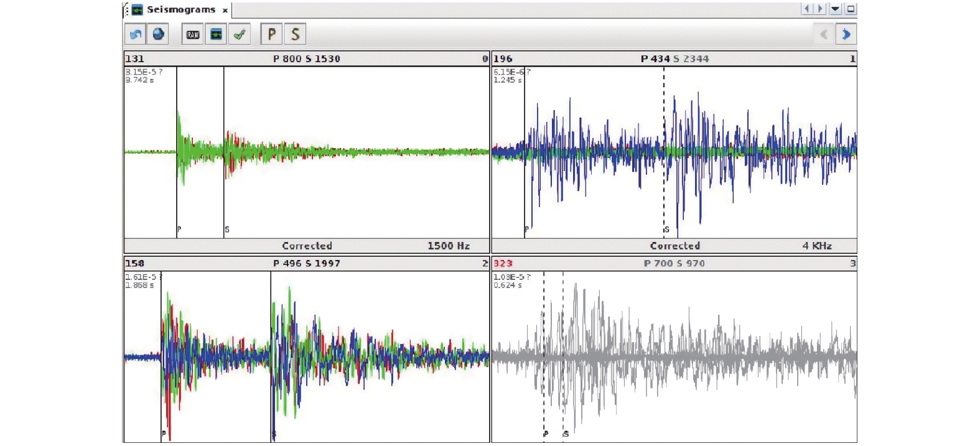
Task: Click the green checkmark accept icon
Action: click(240, 34)
